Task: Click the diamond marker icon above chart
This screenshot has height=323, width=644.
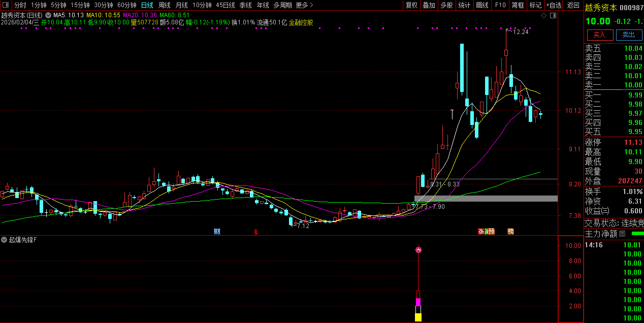Action: (544, 16)
